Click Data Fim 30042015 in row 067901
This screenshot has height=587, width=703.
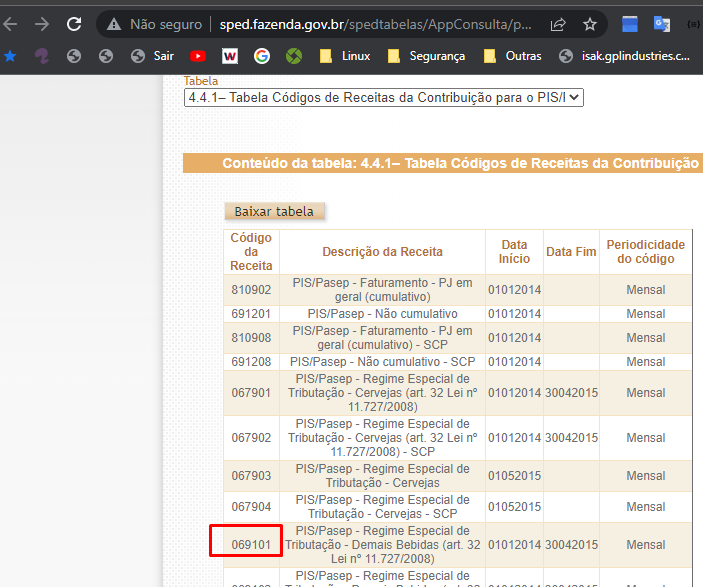click(x=571, y=393)
